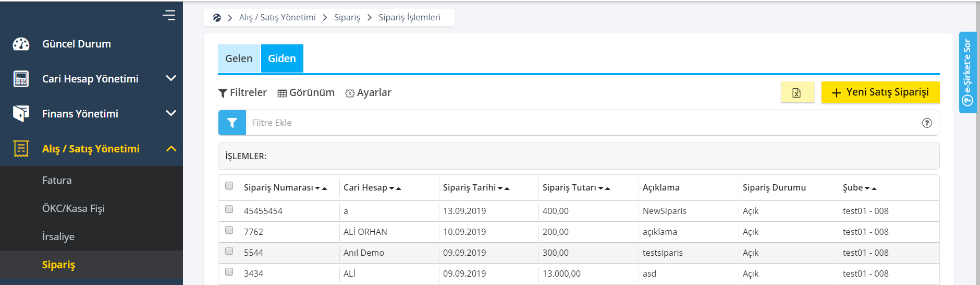Expand Finans Yönetimi chevron
This screenshot has width=980, height=285.
click(171, 113)
